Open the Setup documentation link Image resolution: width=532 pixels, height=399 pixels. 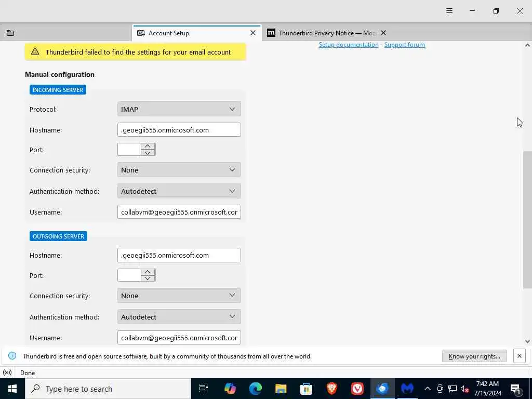click(x=349, y=45)
